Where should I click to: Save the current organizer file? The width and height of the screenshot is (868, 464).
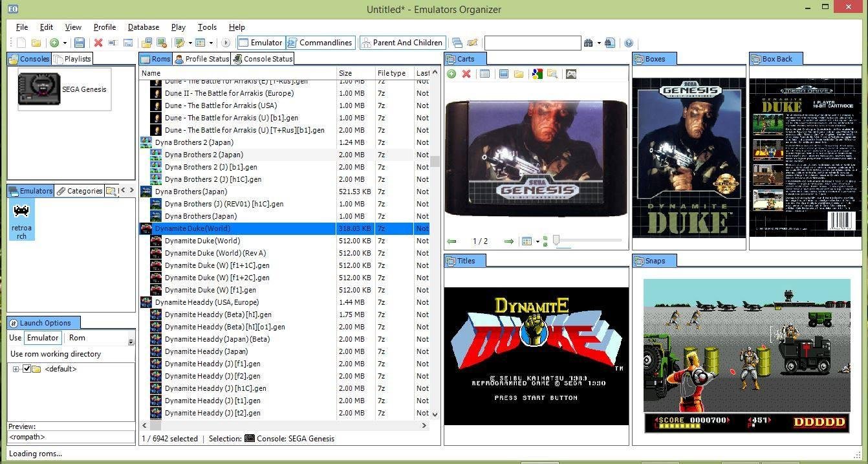79,43
